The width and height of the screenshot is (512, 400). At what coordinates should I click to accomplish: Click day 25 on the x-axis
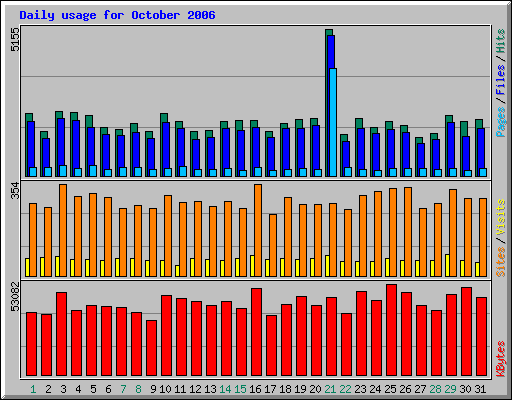(390, 389)
